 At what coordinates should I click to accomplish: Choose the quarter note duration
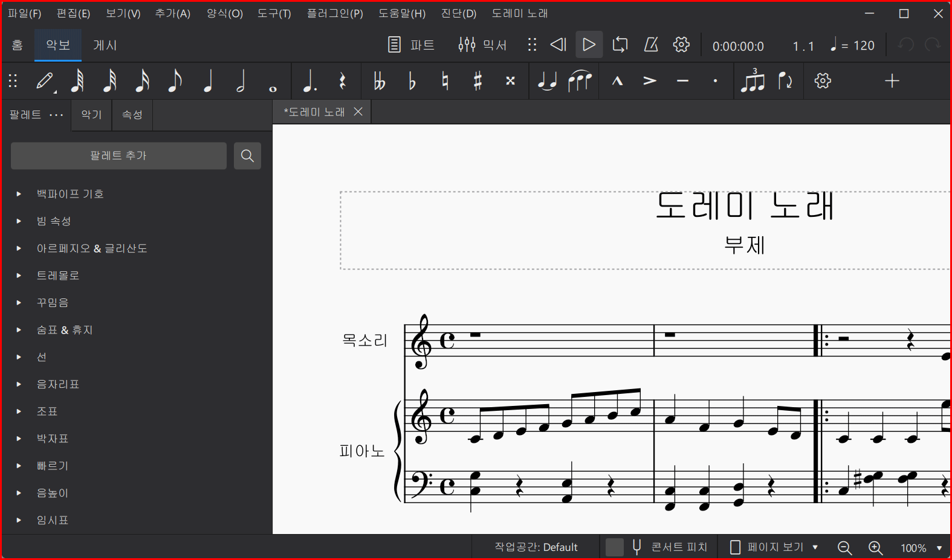[x=208, y=81]
